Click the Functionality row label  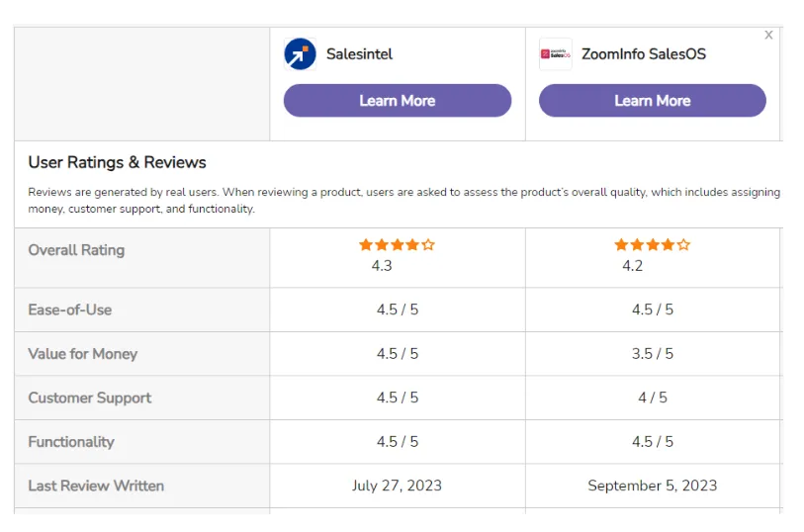pos(71,442)
